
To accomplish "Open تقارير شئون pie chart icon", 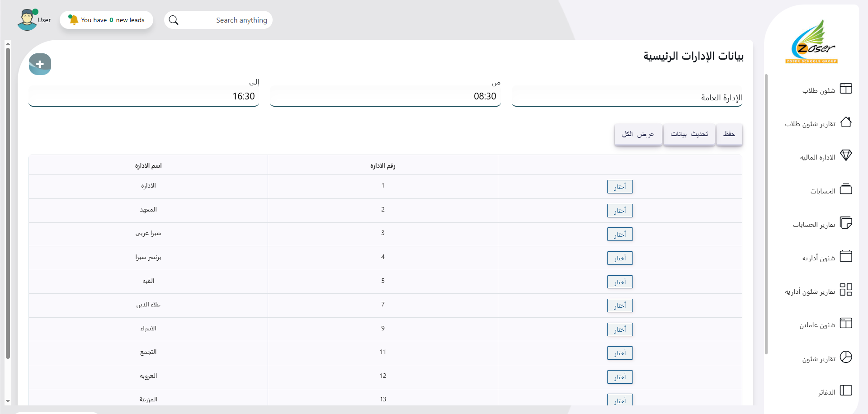I will (845, 357).
